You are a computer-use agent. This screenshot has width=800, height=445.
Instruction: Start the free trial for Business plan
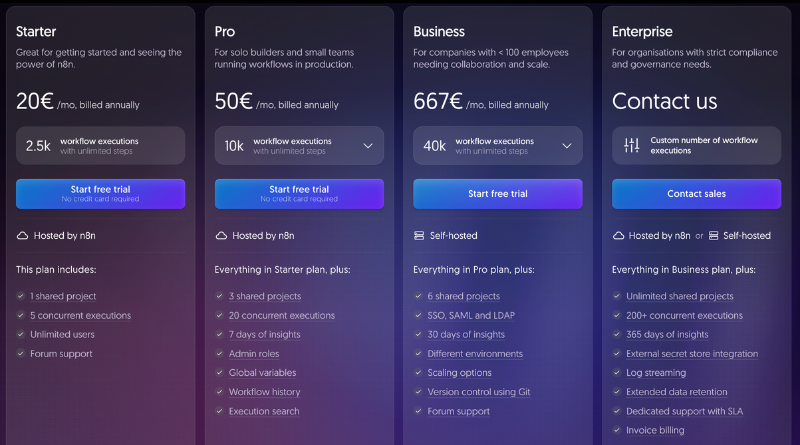pyautogui.click(x=497, y=193)
